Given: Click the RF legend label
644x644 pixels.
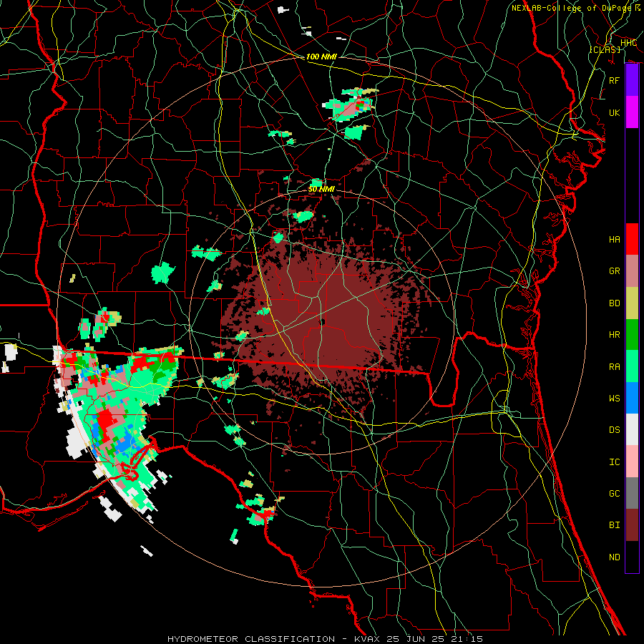Looking at the screenshot, I should point(615,80).
